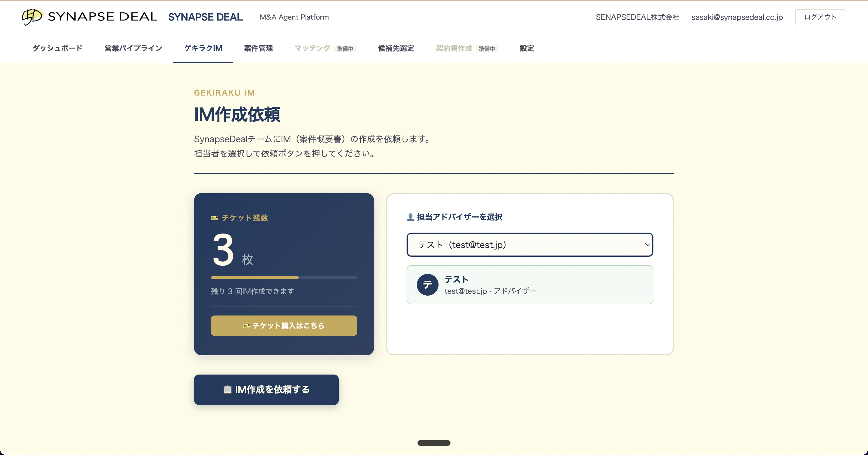Click the clipboard icon on IM作成を依頼する

click(228, 390)
